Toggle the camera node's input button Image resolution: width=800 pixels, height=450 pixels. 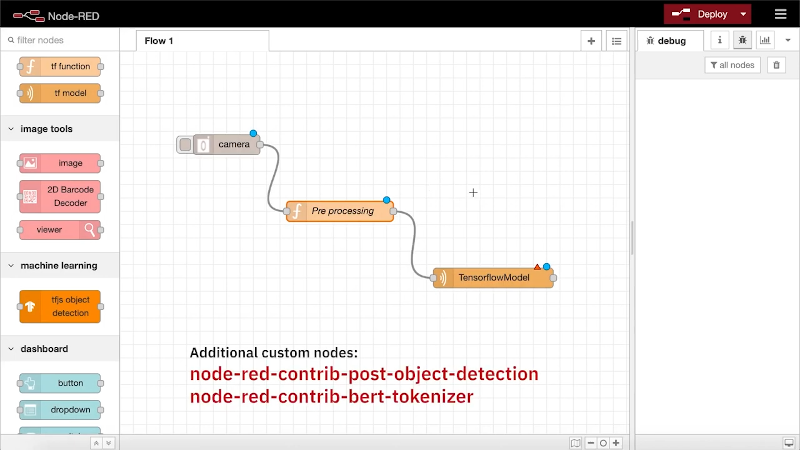click(x=184, y=145)
